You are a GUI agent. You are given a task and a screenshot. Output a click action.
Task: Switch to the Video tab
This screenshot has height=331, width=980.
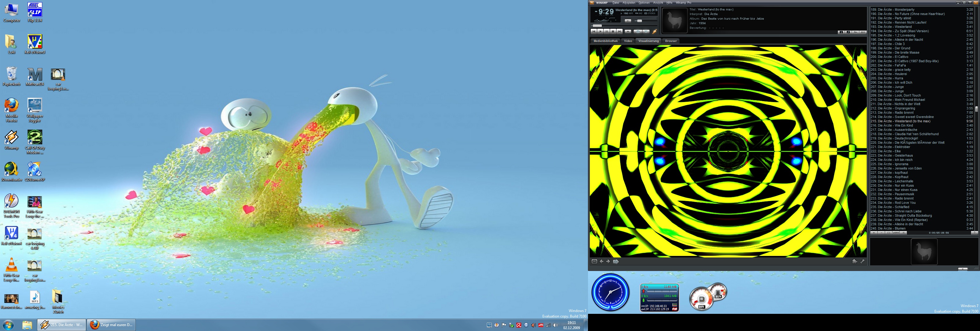click(x=628, y=41)
